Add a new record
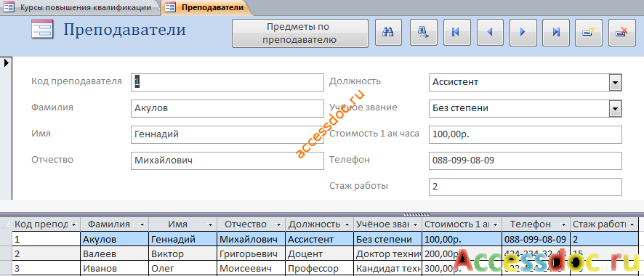This screenshot has height=276, width=644. click(x=589, y=32)
